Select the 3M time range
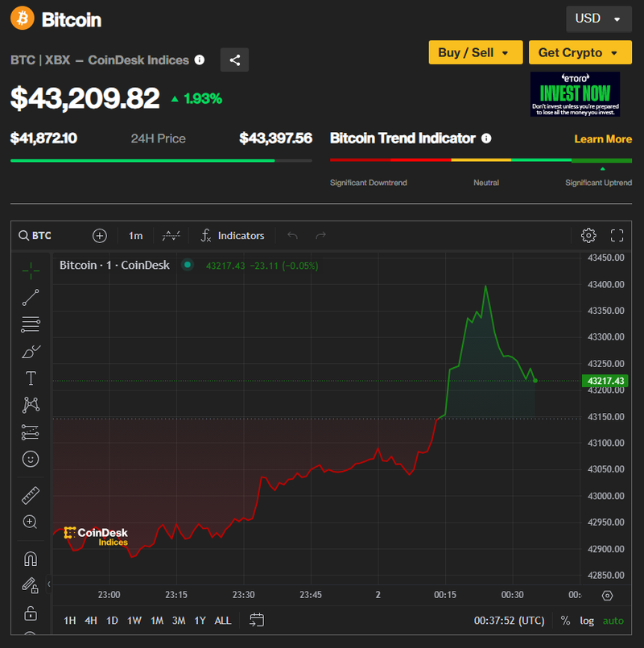Screen dimensions: 644x648 179,621
